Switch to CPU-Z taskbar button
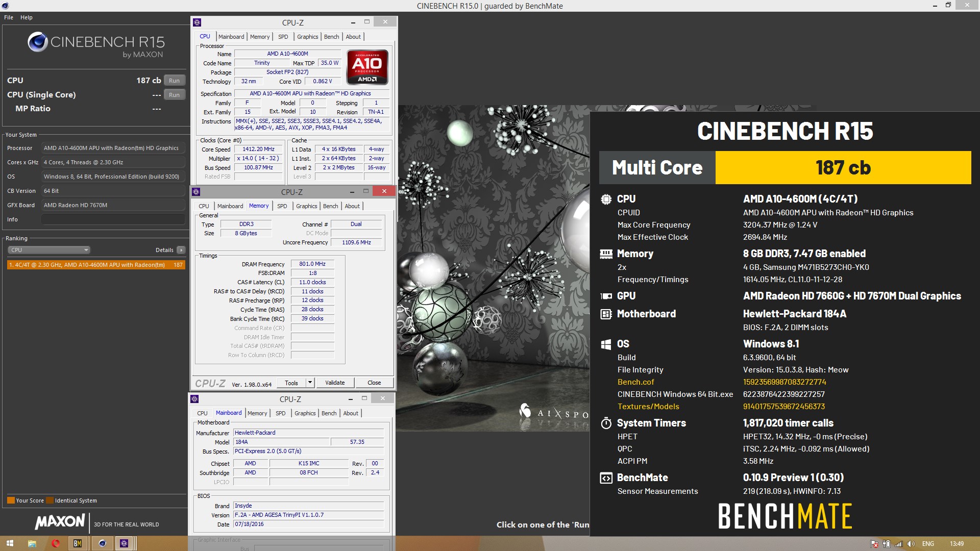This screenshot has height=551, width=980. [124, 543]
